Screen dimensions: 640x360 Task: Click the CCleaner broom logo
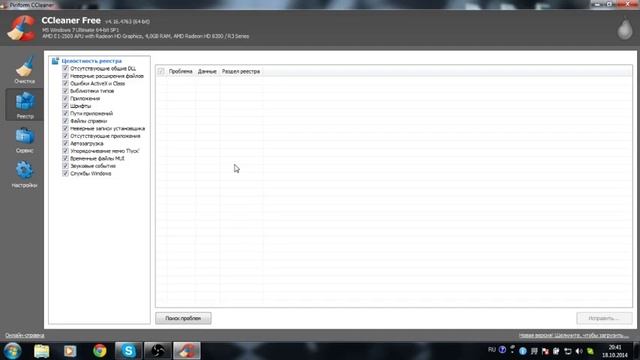(21, 28)
